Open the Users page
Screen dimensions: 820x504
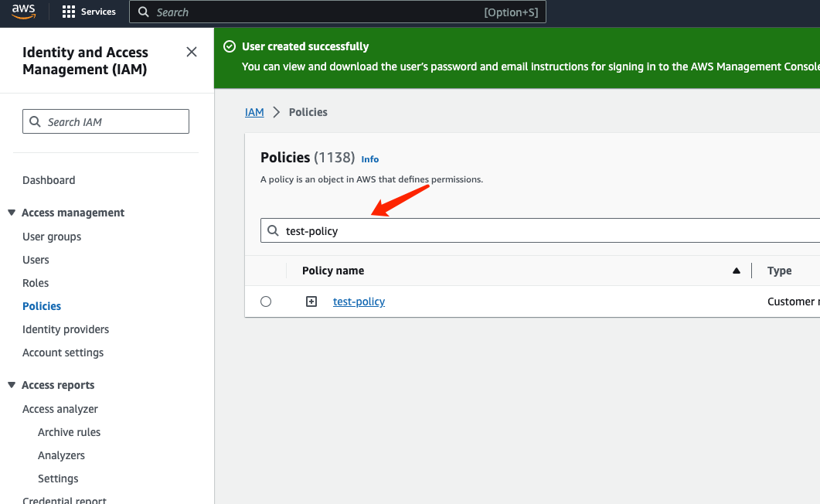[36, 260]
